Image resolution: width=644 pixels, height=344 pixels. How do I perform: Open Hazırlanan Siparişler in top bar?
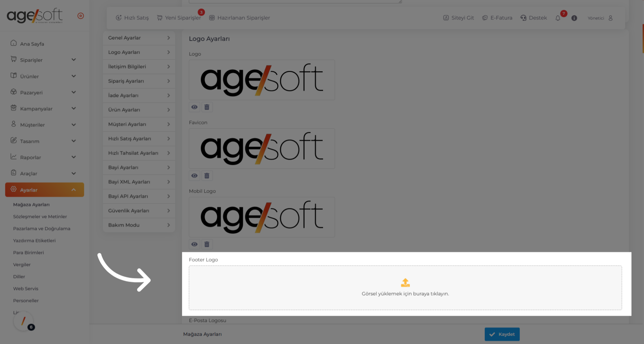239,18
